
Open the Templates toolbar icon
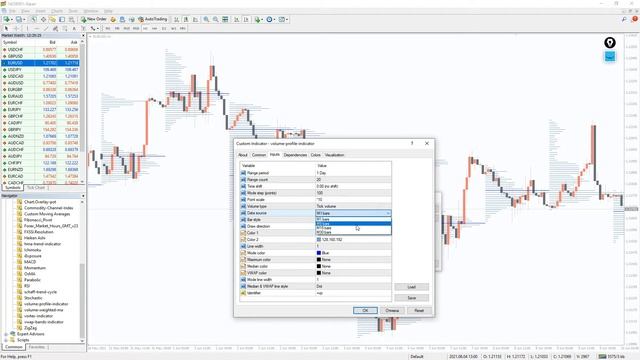click(282, 19)
